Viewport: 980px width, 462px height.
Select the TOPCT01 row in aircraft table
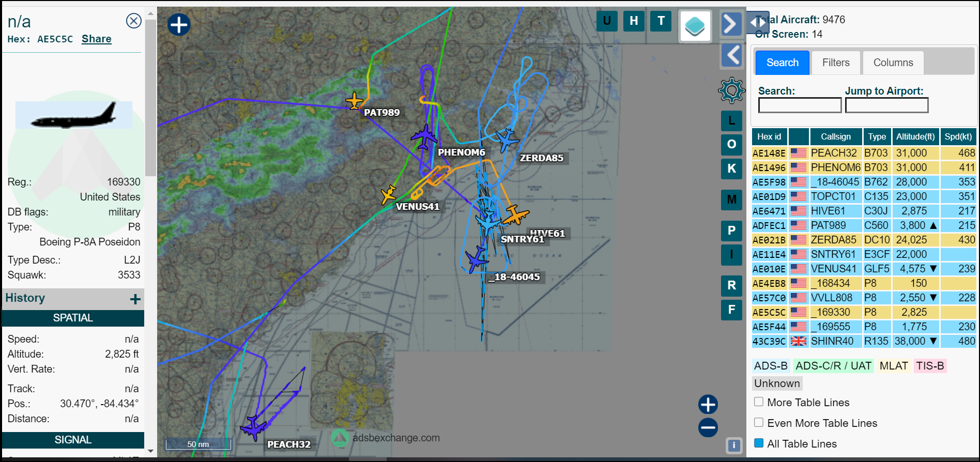(x=864, y=196)
